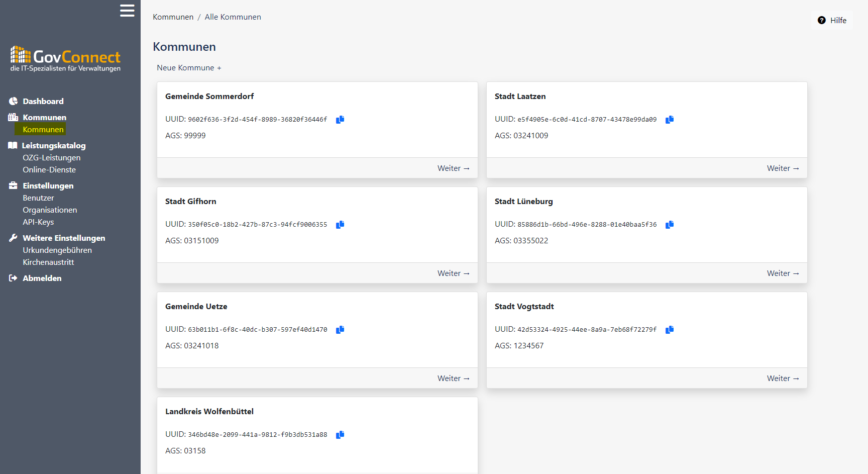Viewport: 868px width, 474px height.
Task: Click the GovConnect logo
Action: [65, 59]
